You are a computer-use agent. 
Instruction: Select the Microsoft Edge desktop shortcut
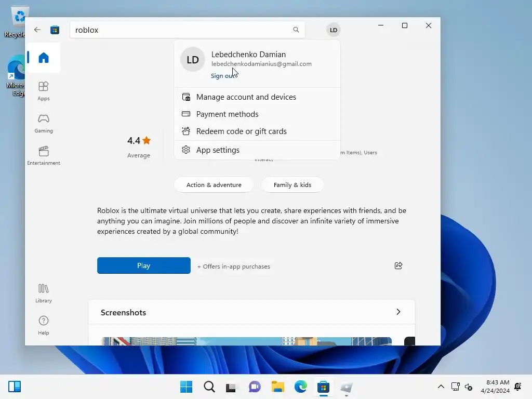coord(15,76)
